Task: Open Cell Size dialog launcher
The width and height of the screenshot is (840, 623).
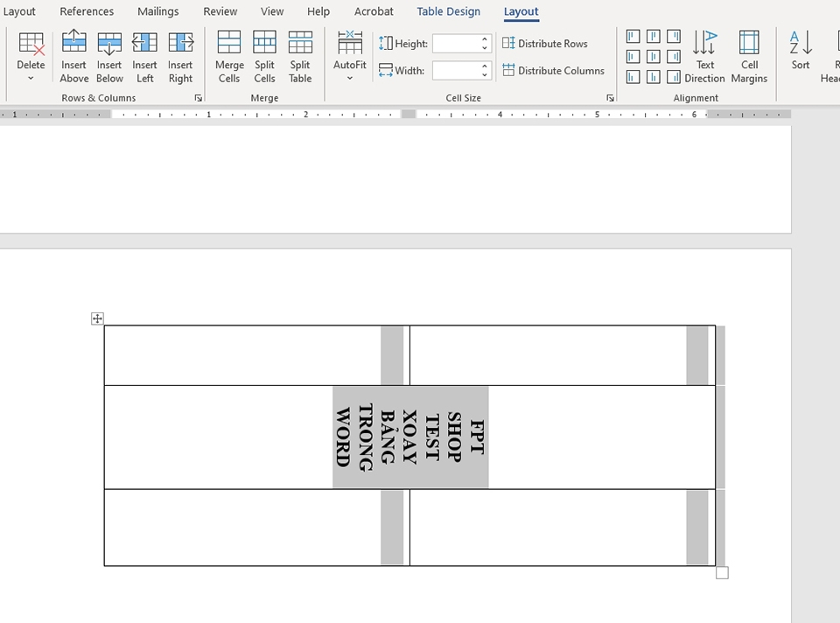Action: [610, 98]
